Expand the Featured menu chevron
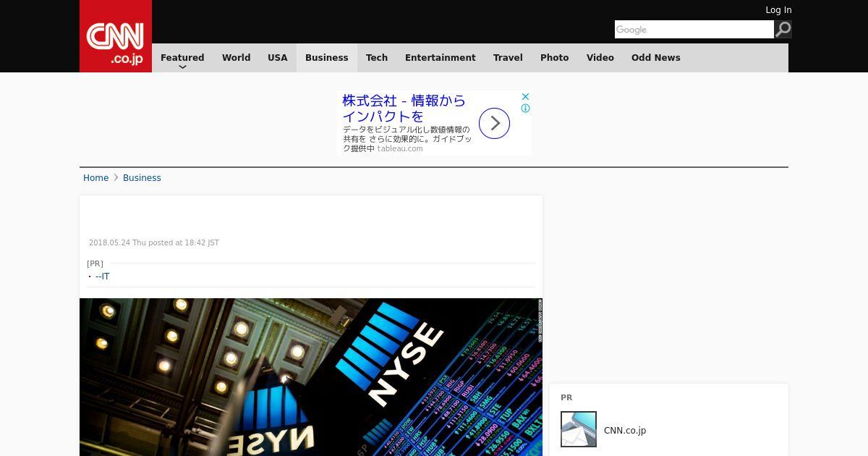 [182, 67]
